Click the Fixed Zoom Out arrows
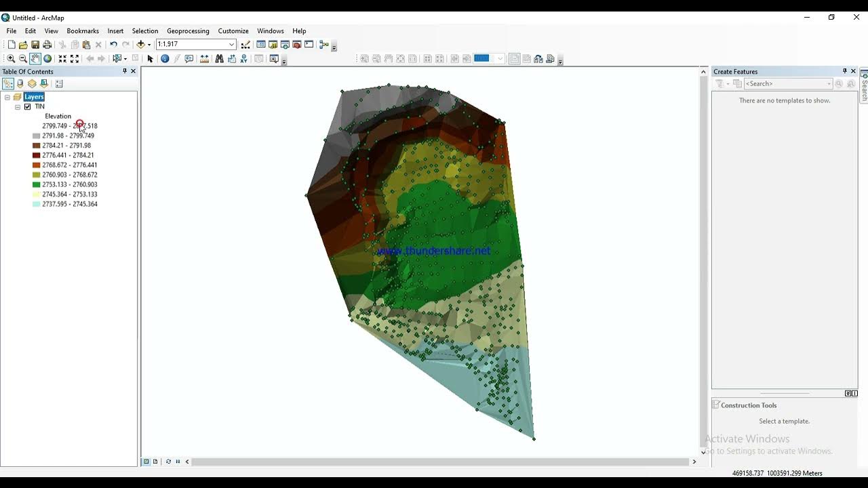Viewport: 868px width, 488px height. coord(75,59)
